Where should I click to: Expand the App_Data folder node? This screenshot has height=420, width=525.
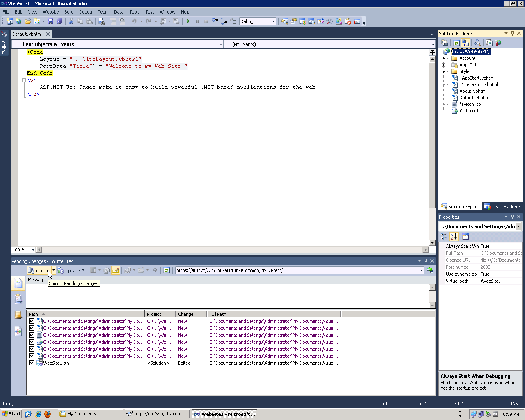click(443, 65)
